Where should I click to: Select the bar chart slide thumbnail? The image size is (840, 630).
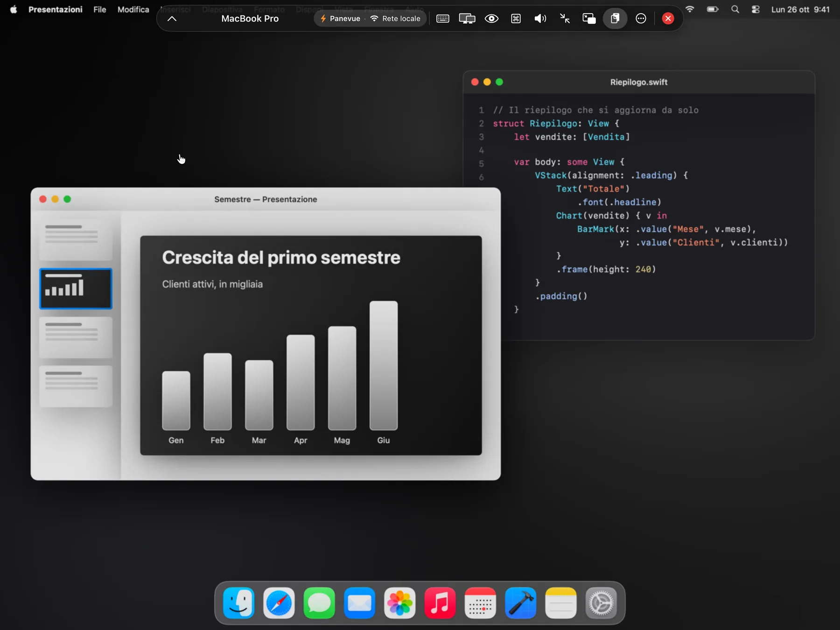[x=76, y=289]
